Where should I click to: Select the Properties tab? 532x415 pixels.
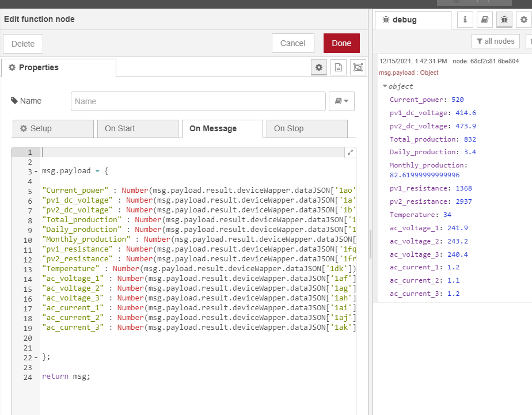58,67
